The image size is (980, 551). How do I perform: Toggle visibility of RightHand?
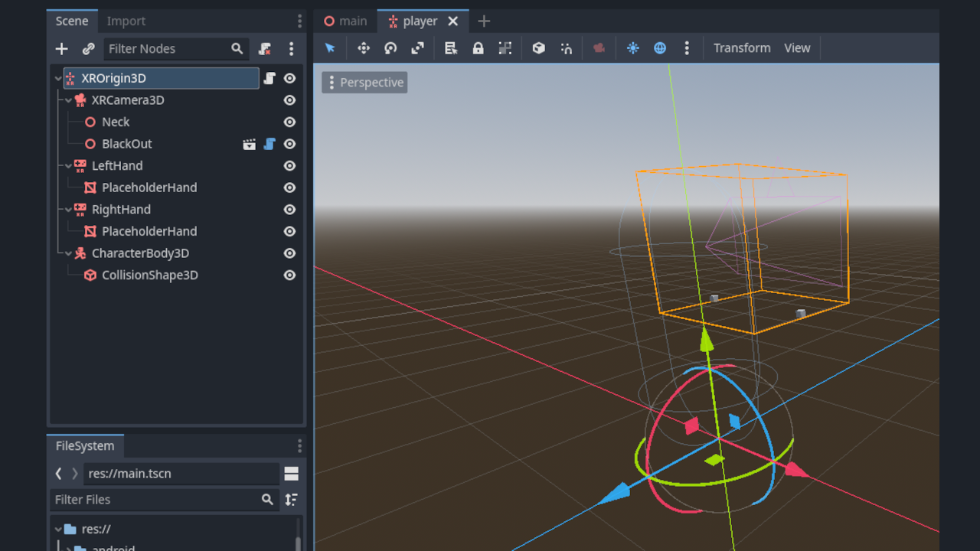click(x=289, y=209)
